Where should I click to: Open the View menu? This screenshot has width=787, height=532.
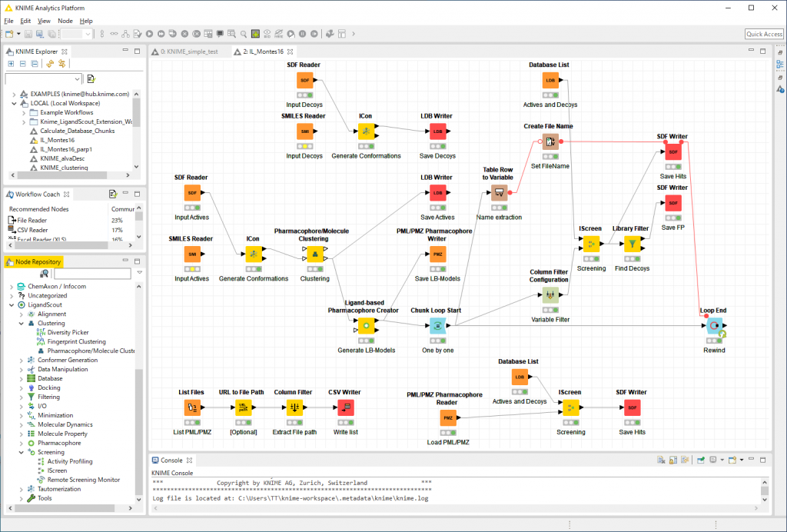tap(44, 21)
